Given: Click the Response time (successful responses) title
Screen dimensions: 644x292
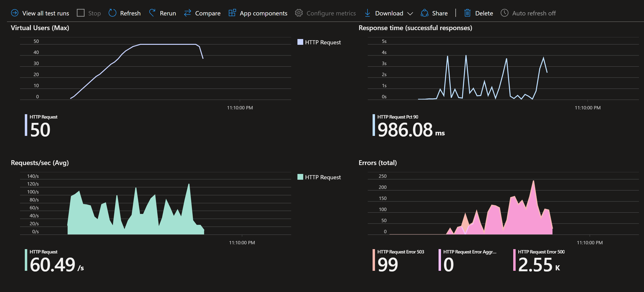Looking at the screenshot, I should pyautogui.click(x=415, y=28).
